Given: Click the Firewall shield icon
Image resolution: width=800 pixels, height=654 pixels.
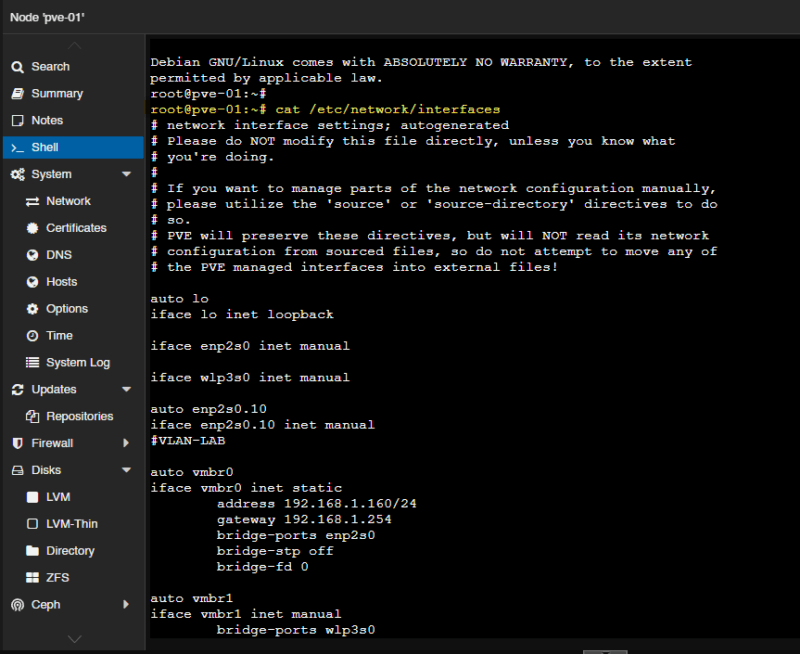Looking at the screenshot, I should pos(17,444).
